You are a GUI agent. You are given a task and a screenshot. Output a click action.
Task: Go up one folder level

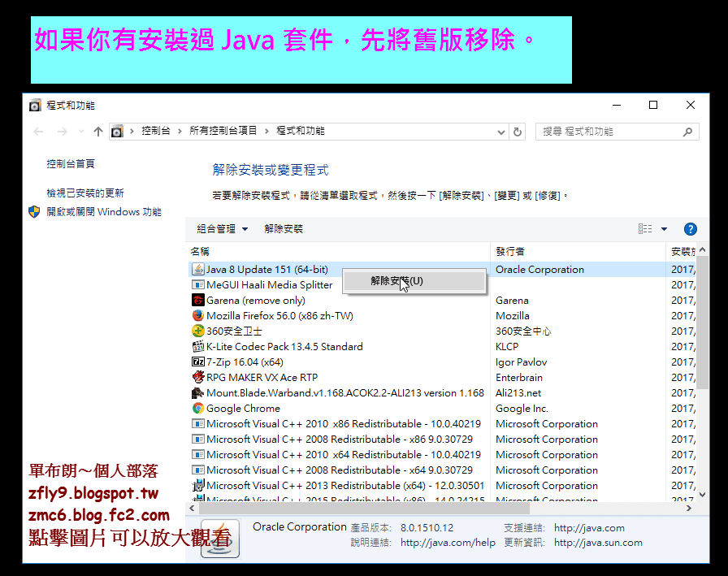pos(98,132)
